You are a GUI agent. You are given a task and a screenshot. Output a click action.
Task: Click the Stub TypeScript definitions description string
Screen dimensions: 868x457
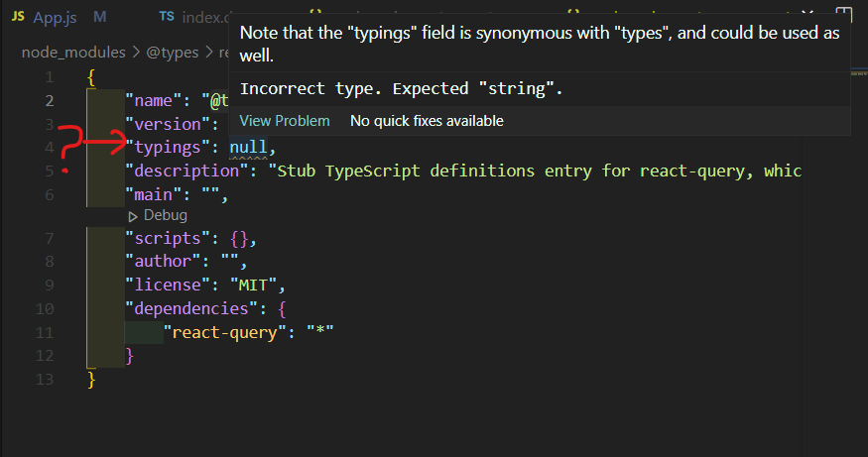click(x=535, y=171)
